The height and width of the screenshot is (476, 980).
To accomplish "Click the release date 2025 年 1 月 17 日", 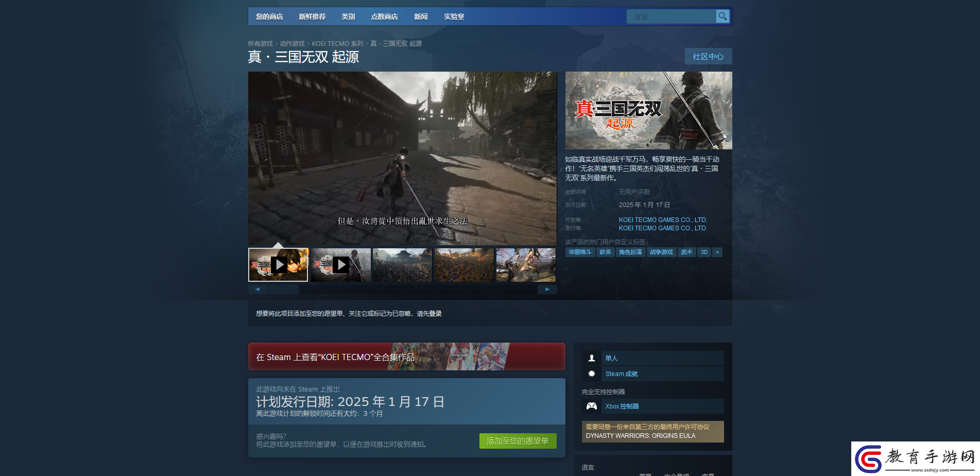I will 644,205.
